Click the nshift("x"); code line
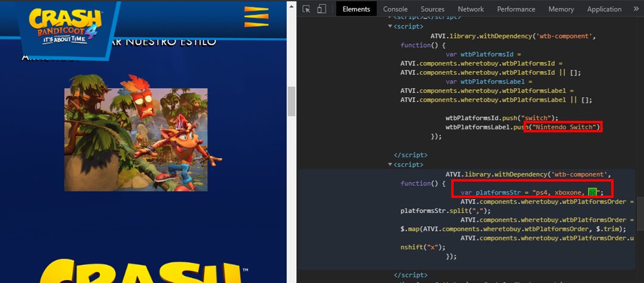This screenshot has height=283, width=644. tap(423, 247)
